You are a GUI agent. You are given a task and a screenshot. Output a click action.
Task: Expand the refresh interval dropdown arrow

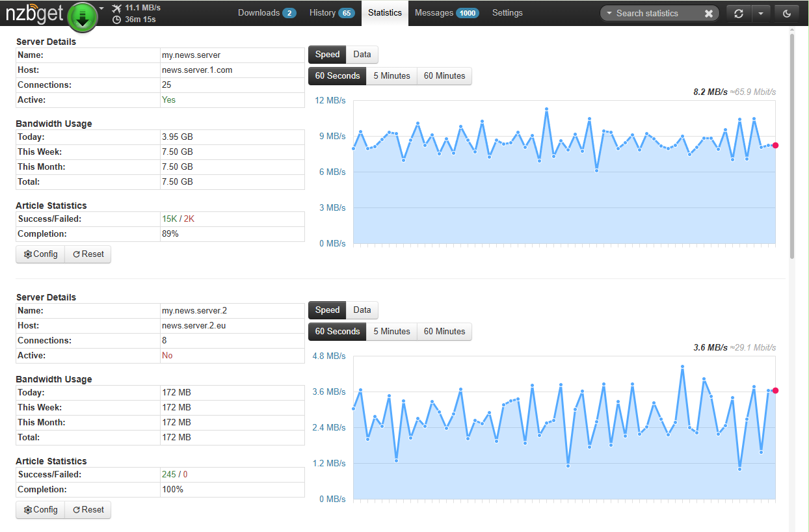point(761,14)
